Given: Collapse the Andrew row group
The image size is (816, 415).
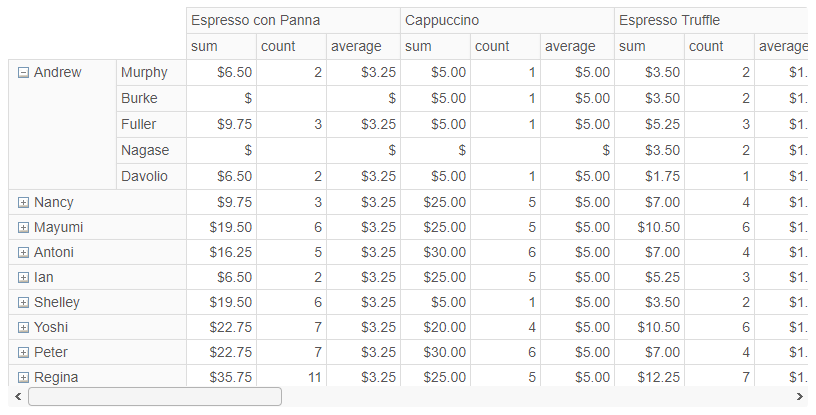Looking at the screenshot, I should (x=23, y=72).
